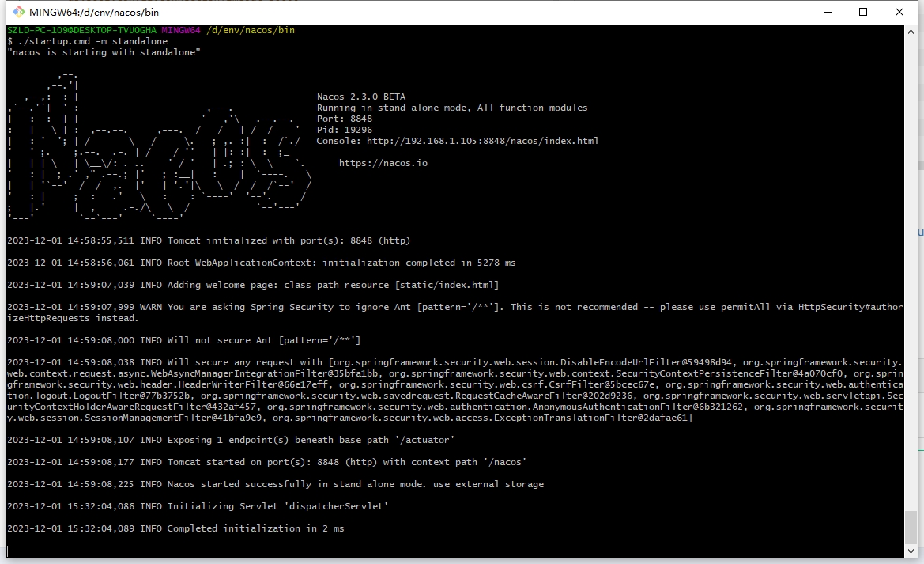The width and height of the screenshot is (924, 564).
Task: Close the MINGW64 terminal window
Action: pyautogui.click(x=899, y=12)
